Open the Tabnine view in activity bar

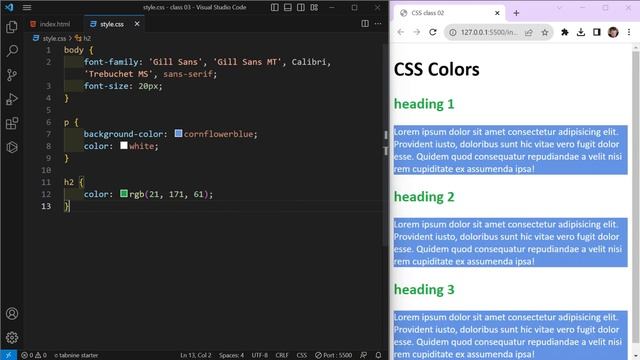click(x=12, y=147)
